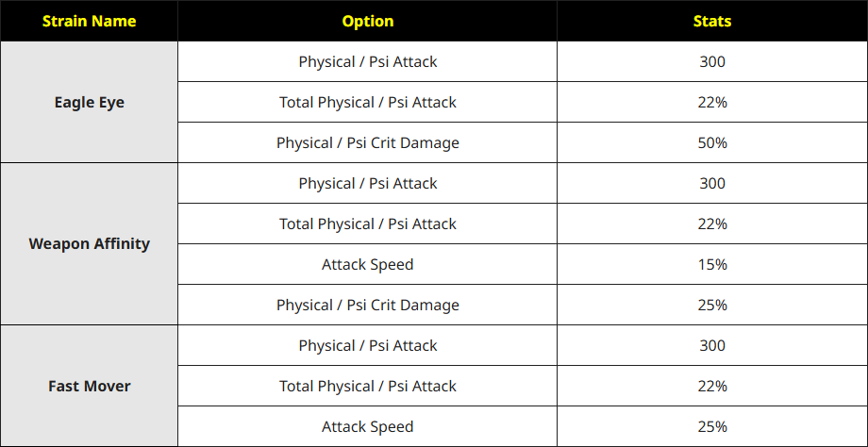Viewport: 868px width, 447px height.
Task: Click Weapon Affinity's Attack Speed option
Action: pyautogui.click(x=368, y=264)
